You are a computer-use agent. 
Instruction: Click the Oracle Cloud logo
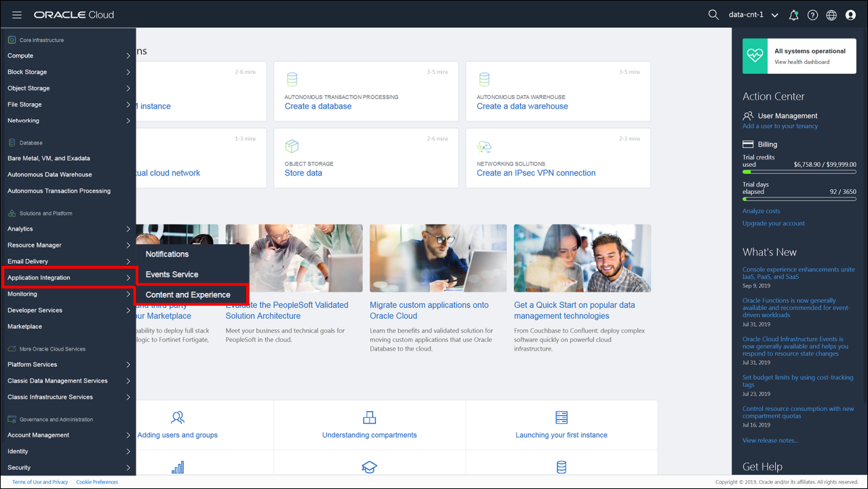[x=74, y=15]
